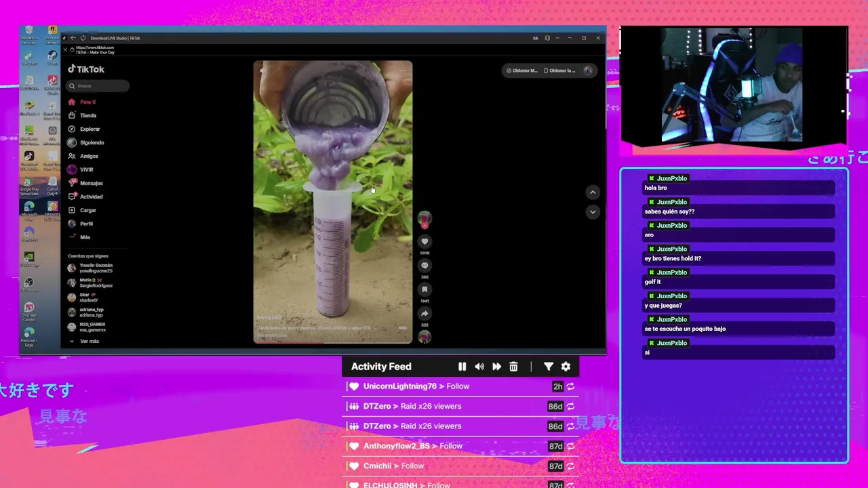The image size is (868, 488).
Task: Reload the TikTok page
Action: [83, 38]
